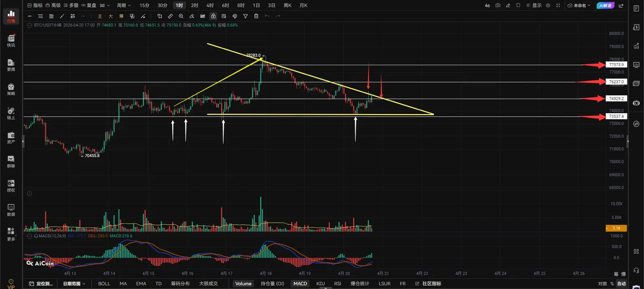Open the 资产 assets sidebar icon
Image resolution: width=644 pixels, height=289 pixels.
11,138
